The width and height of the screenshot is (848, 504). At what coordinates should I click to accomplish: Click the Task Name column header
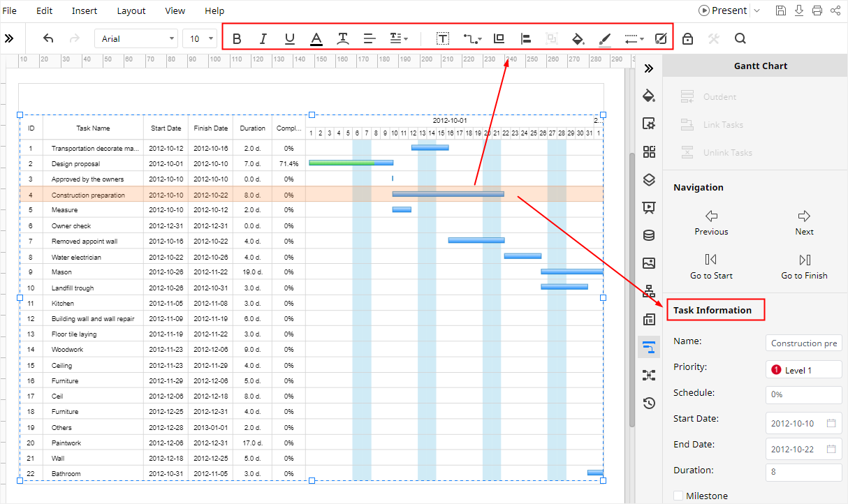[x=93, y=128]
